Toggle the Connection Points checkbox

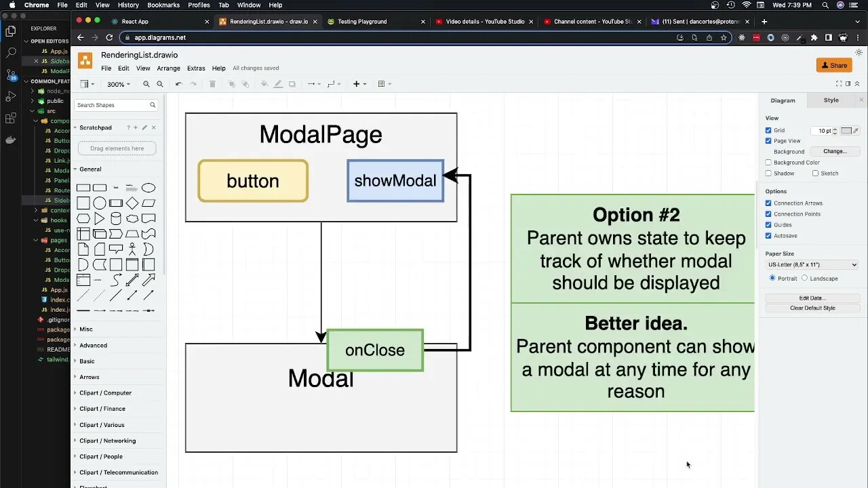[768, 214]
